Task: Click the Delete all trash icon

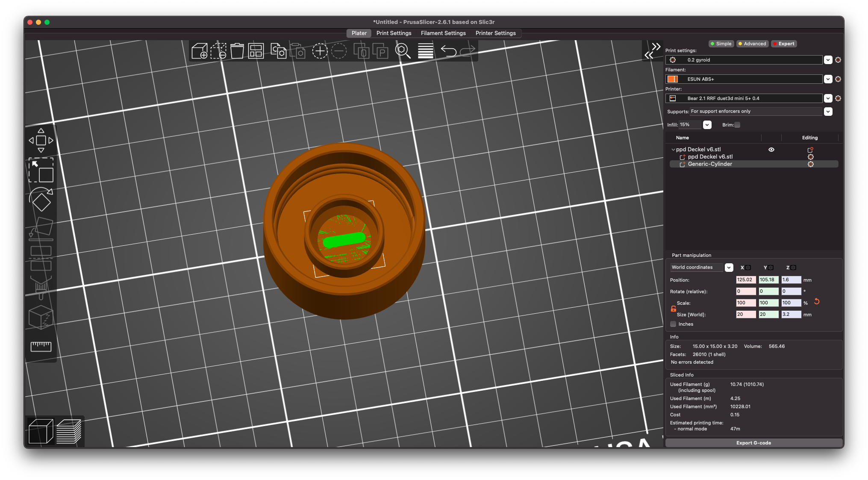Action: (x=237, y=51)
